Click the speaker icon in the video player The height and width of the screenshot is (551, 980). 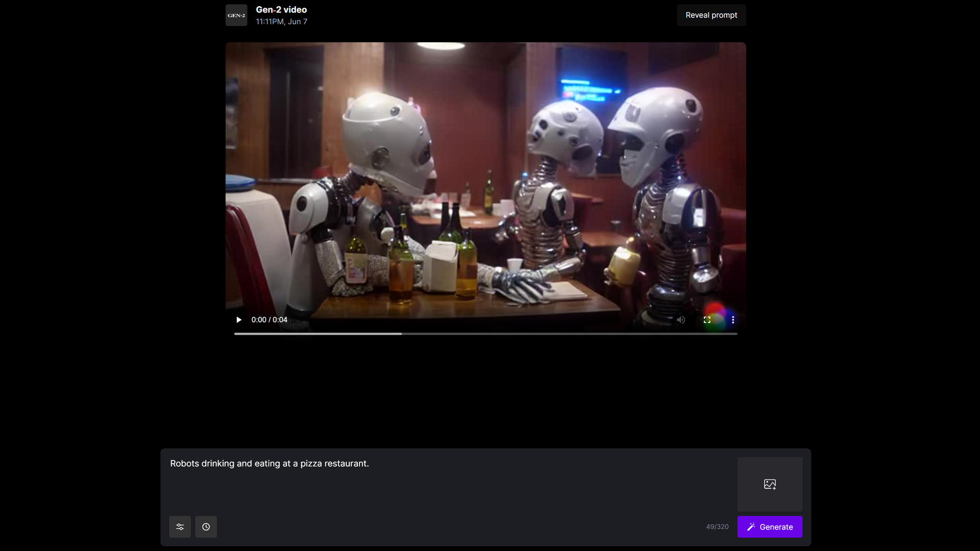[681, 319]
